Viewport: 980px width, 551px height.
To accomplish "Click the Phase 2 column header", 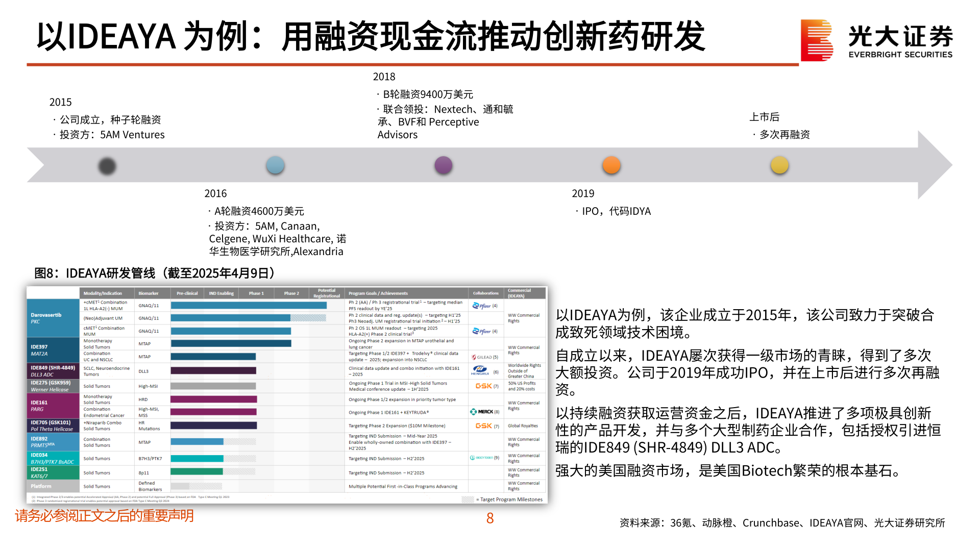I will click(291, 293).
